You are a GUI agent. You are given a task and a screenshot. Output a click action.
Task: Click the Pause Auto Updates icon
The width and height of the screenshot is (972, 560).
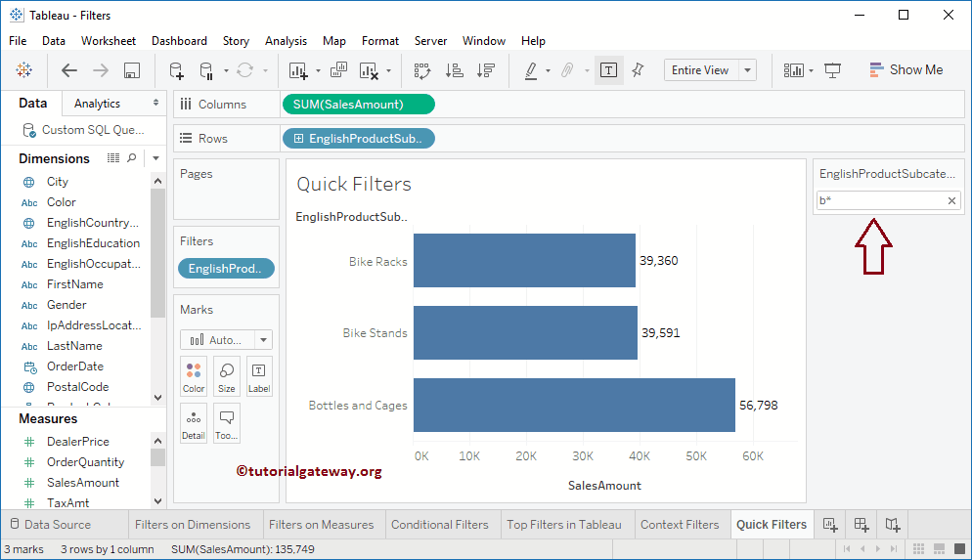206,70
